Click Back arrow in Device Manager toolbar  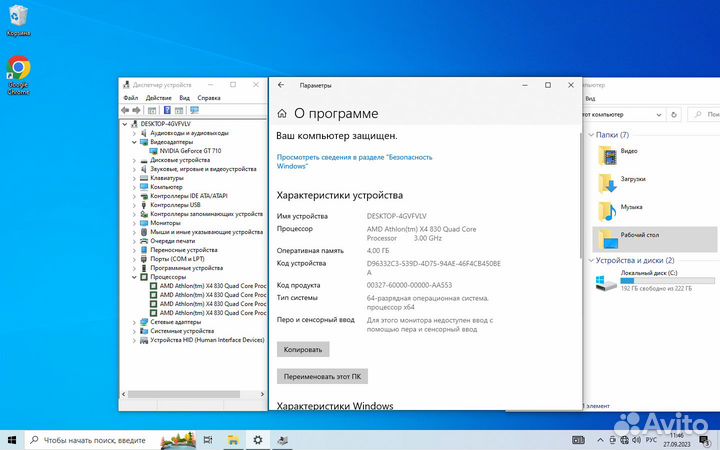[125, 110]
